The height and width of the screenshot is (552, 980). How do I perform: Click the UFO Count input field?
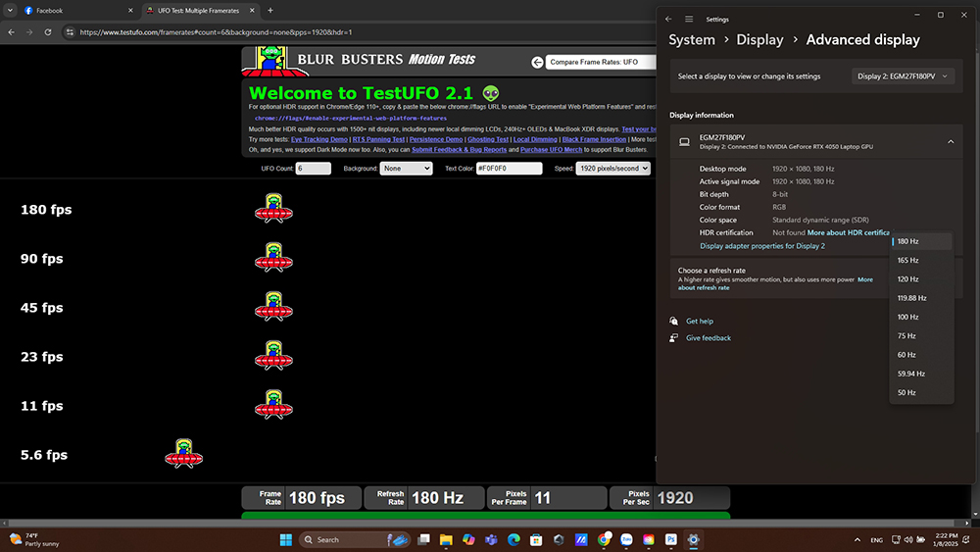(314, 169)
